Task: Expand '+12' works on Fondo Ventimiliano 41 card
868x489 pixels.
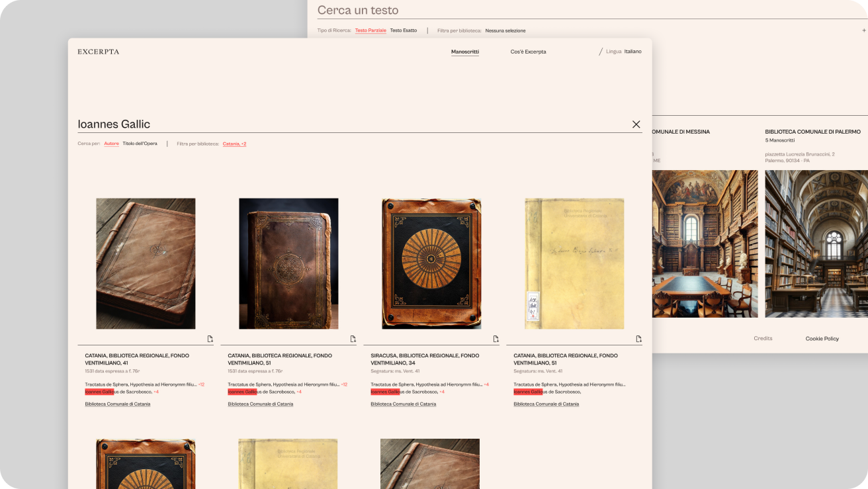Action: tap(201, 384)
